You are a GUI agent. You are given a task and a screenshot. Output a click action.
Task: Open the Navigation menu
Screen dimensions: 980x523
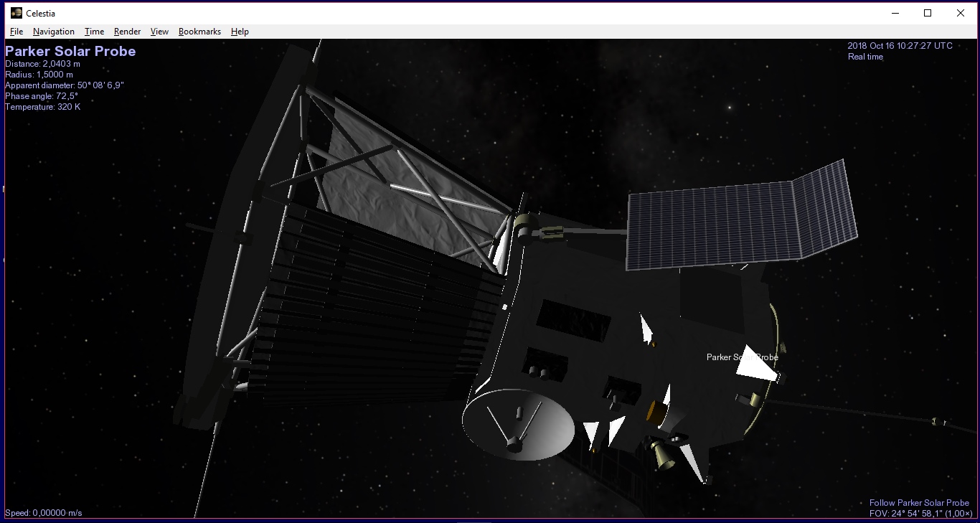coord(54,32)
